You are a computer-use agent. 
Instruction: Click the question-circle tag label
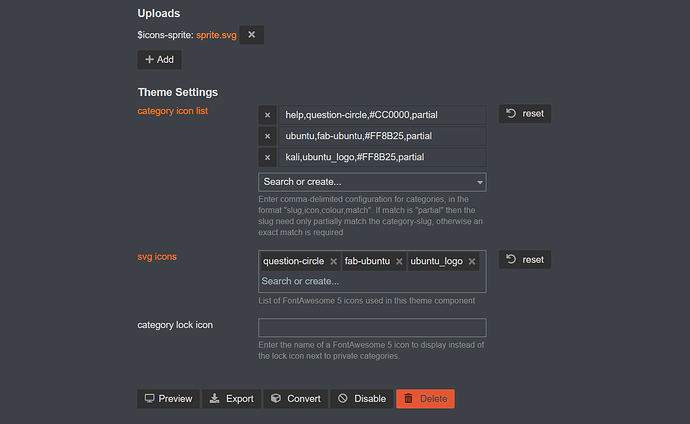pyautogui.click(x=294, y=261)
